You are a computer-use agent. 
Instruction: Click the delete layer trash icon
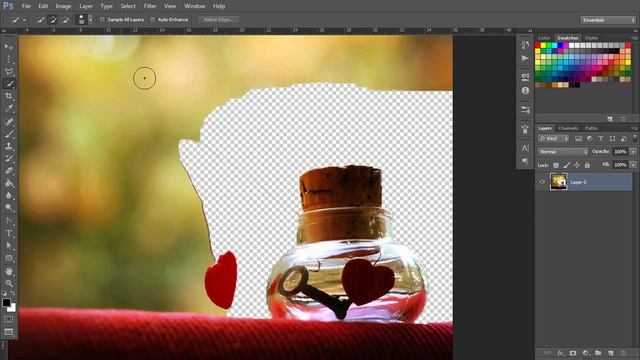tap(623, 353)
